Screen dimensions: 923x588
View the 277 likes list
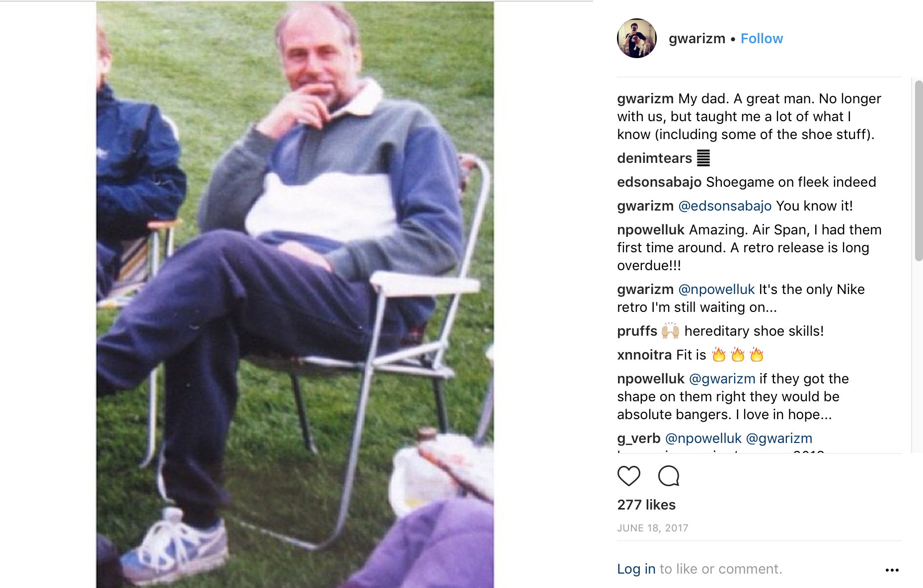646,505
